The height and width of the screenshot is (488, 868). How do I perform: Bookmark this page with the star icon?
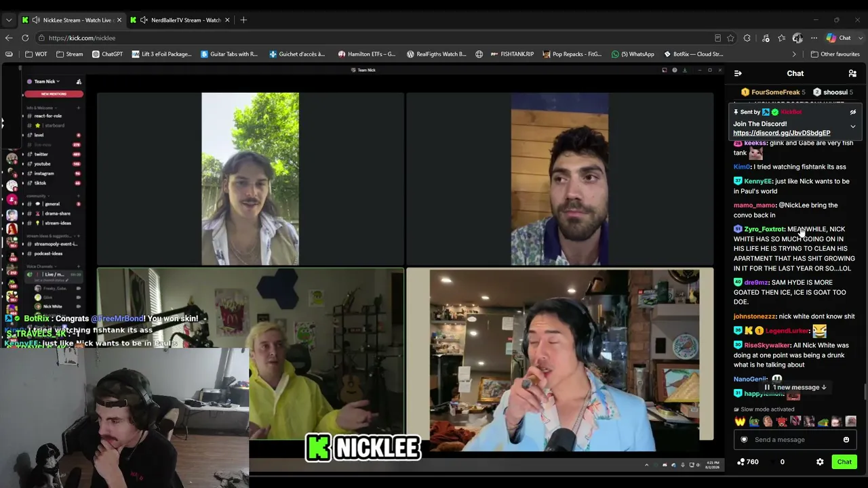click(730, 38)
